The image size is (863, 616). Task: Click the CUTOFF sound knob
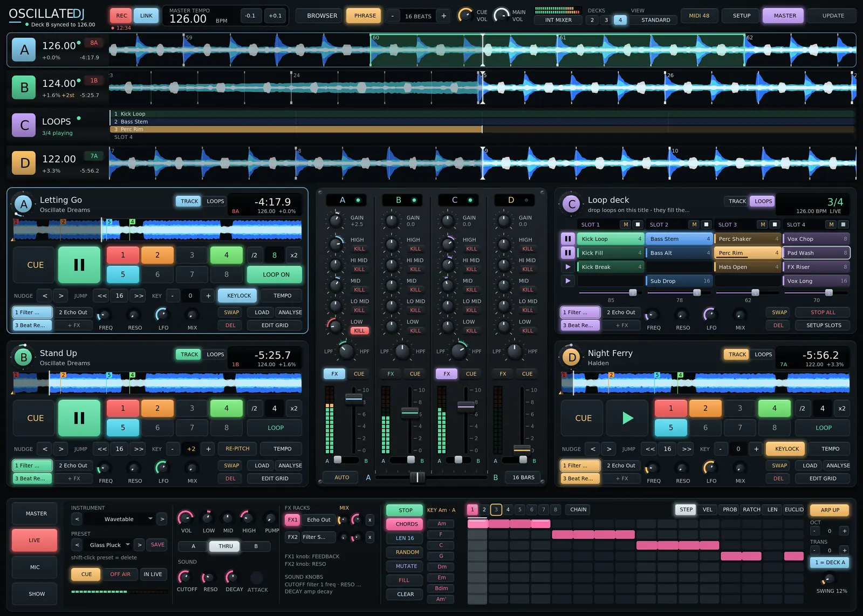tap(184, 577)
